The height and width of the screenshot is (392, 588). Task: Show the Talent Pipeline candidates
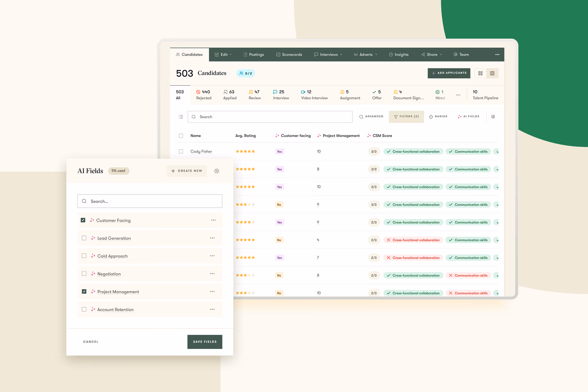point(485,95)
